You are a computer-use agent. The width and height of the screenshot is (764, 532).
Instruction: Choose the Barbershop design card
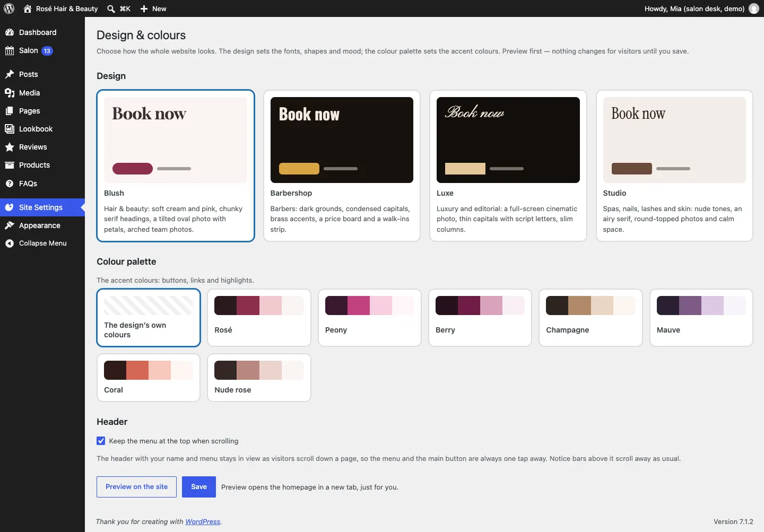(342, 165)
